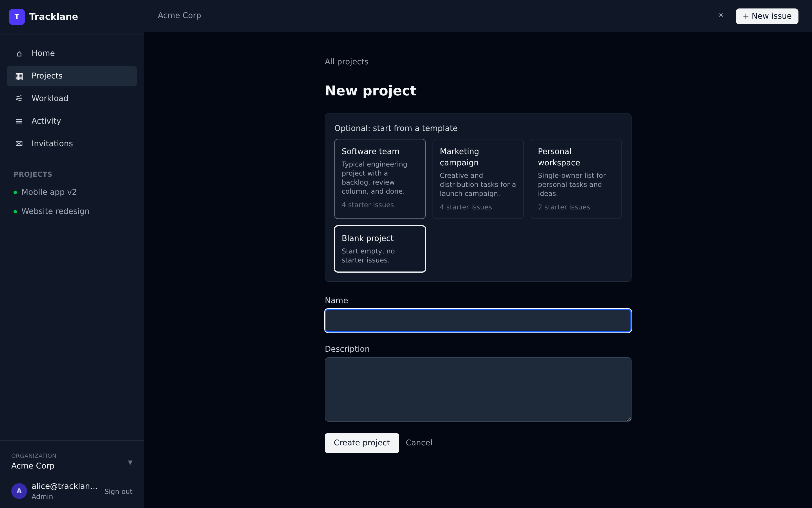
Task: Click the Workload bars icon
Action: click(19, 98)
